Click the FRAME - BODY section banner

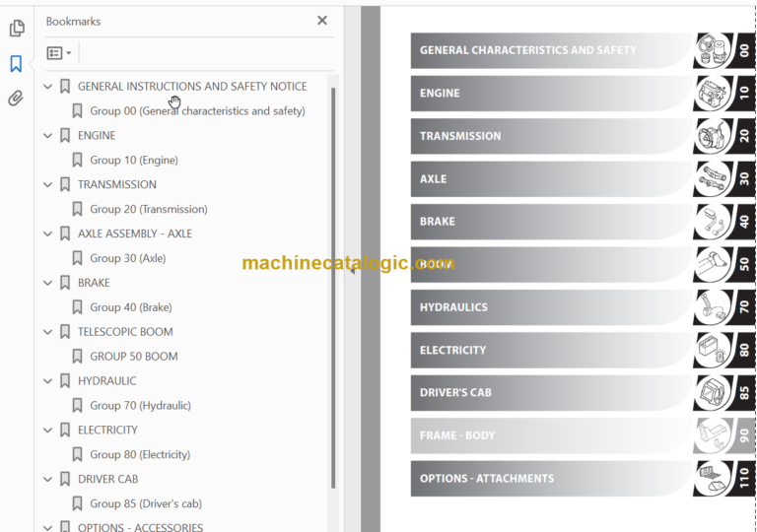point(552,435)
